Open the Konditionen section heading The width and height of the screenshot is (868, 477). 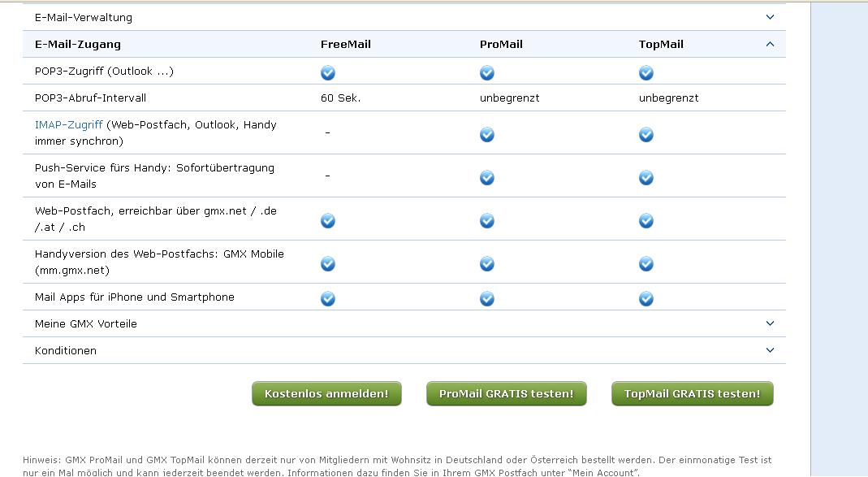point(66,351)
